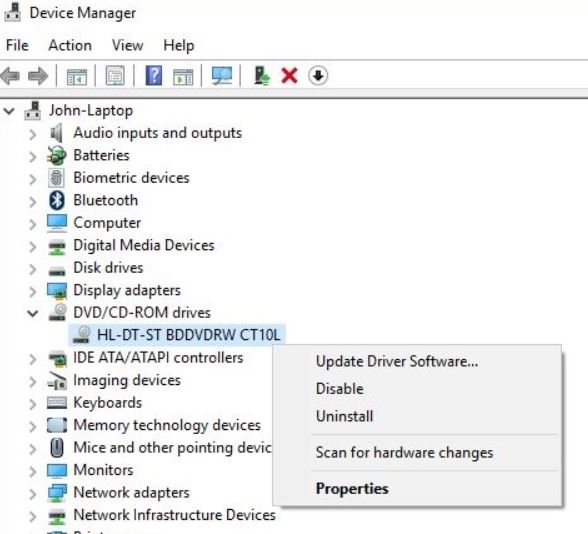The image size is (588, 534).
Task: Open the Action menu
Action: click(70, 45)
